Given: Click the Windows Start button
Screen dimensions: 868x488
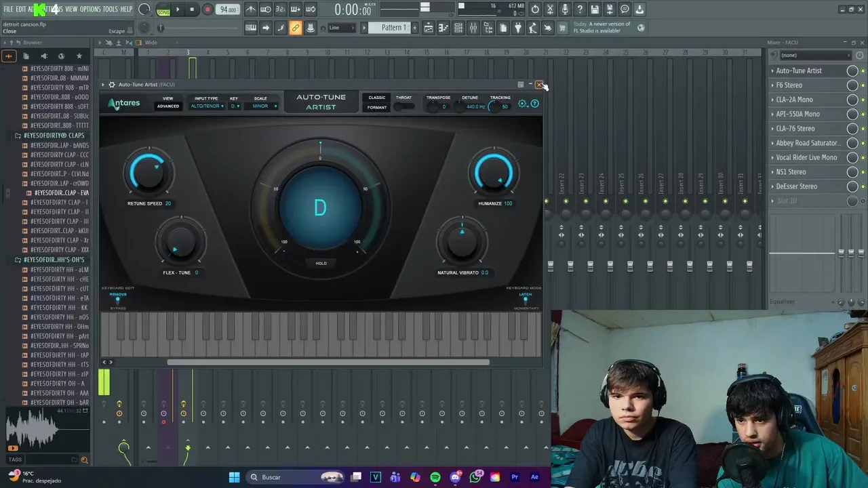Looking at the screenshot, I should click(x=234, y=477).
